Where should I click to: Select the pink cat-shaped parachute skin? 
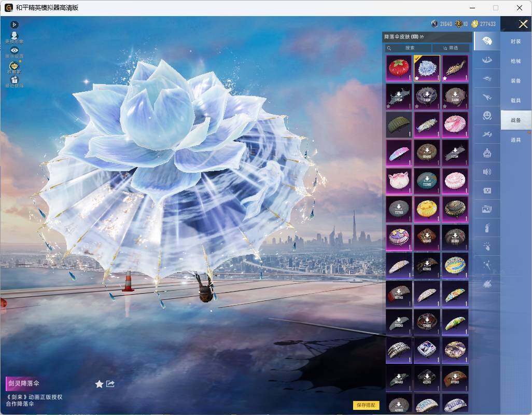coord(399,181)
